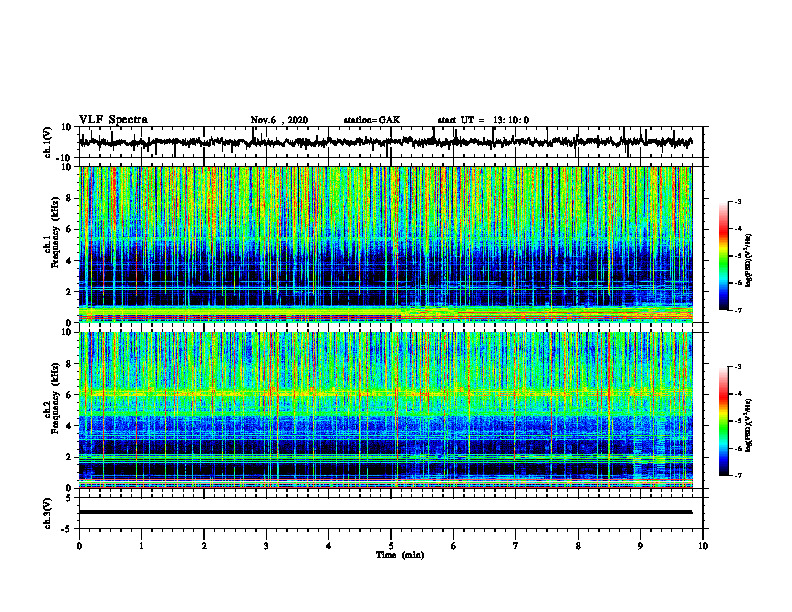This screenshot has width=792, height=612.
Task: Click the "6" kHz tick of ch.1 spectrogram
Action: coord(69,229)
